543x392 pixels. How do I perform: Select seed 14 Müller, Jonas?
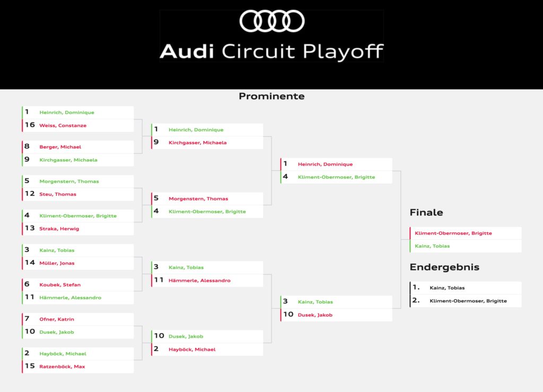point(57,263)
